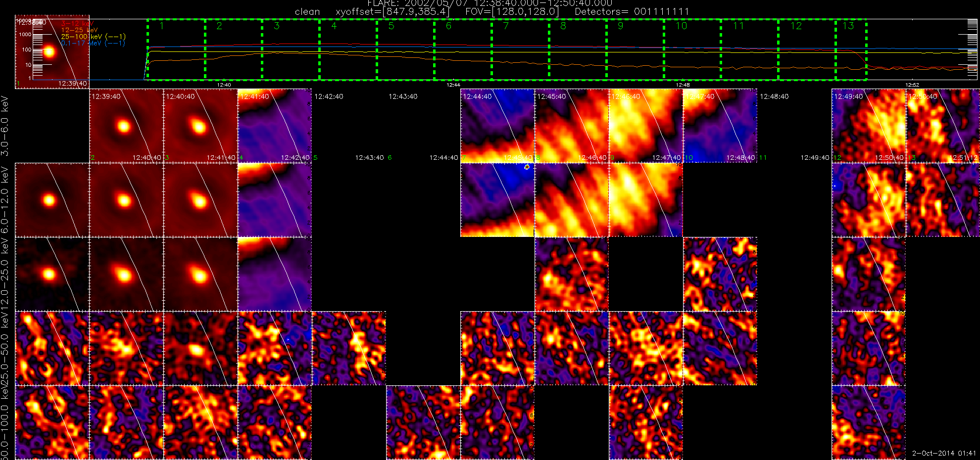Click the '12:48' time axis tick label

pyautogui.click(x=683, y=85)
